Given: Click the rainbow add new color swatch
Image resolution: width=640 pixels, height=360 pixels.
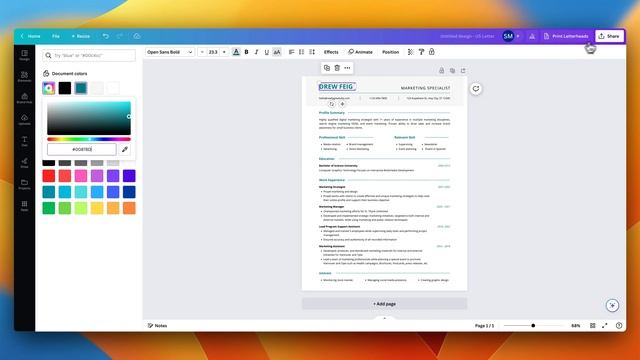Looking at the screenshot, I should pyautogui.click(x=49, y=88).
